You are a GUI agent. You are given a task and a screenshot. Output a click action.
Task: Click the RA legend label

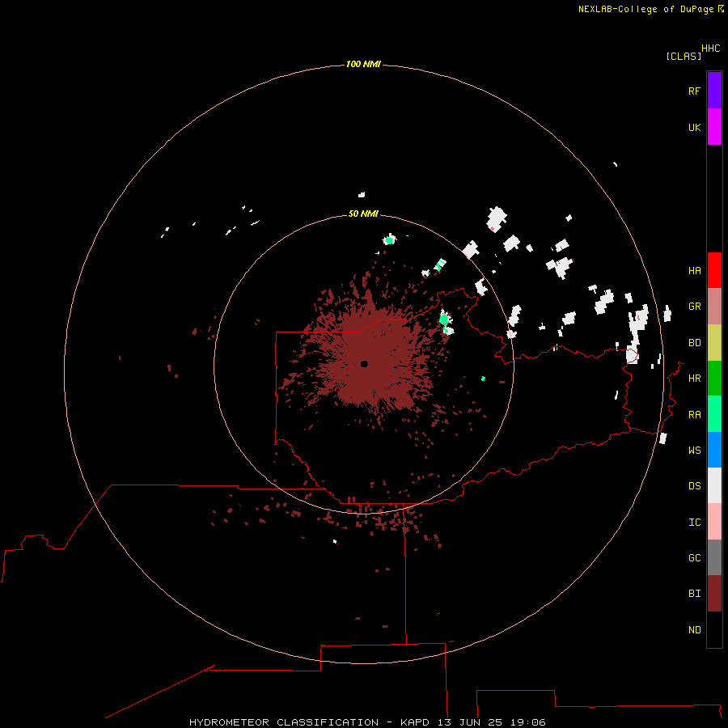click(694, 414)
